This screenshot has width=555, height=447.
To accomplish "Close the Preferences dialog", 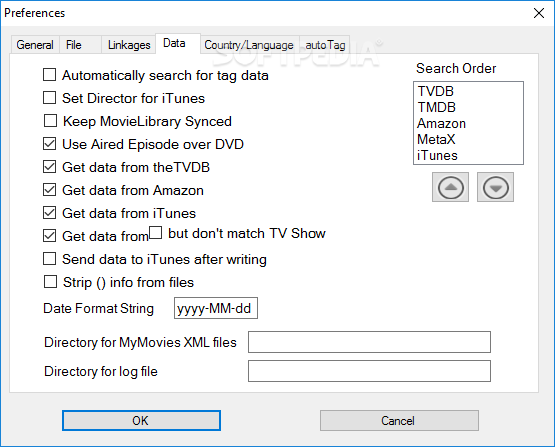I will 539,13.
